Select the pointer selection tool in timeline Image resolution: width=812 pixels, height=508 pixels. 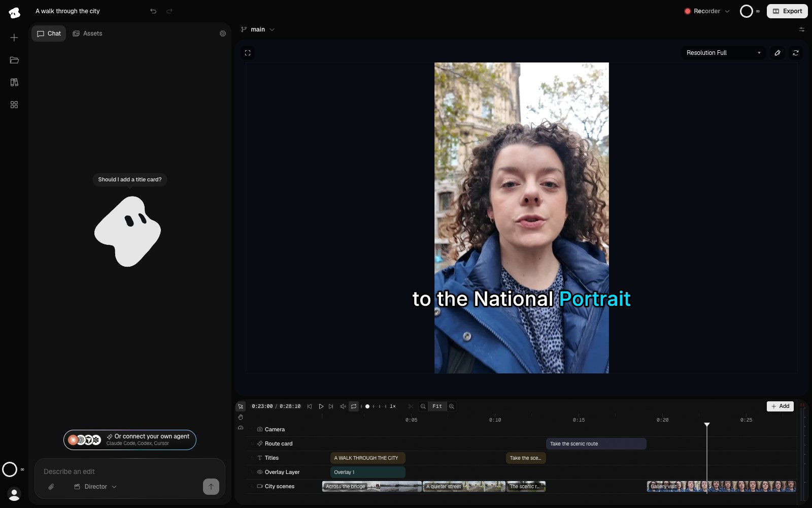(241, 406)
